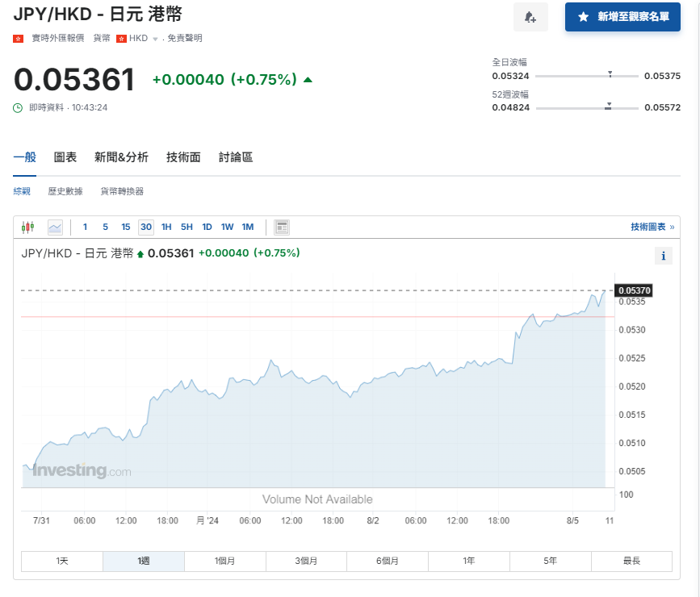700x597 pixels.
Task: Click the price alert bell icon
Action: [x=530, y=18]
